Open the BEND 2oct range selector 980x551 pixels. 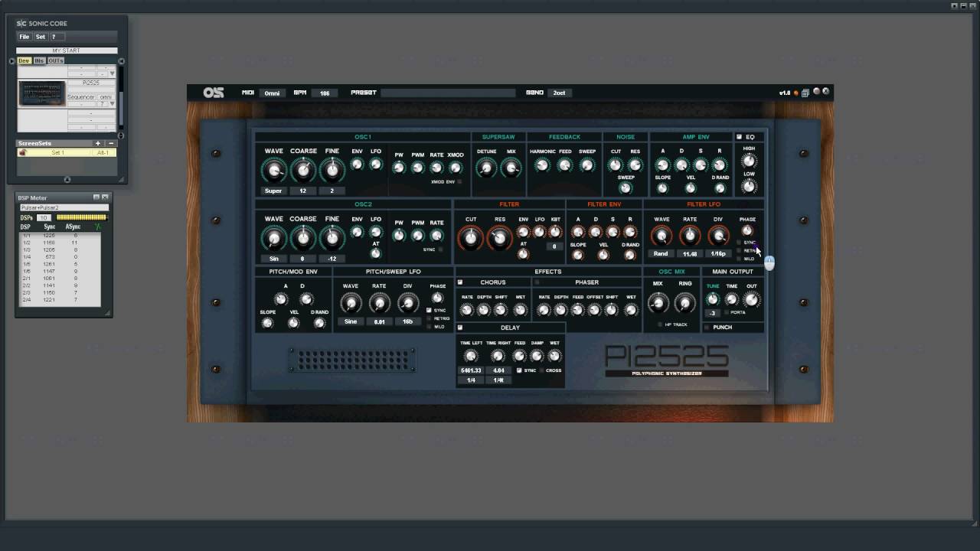click(x=559, y=93)
